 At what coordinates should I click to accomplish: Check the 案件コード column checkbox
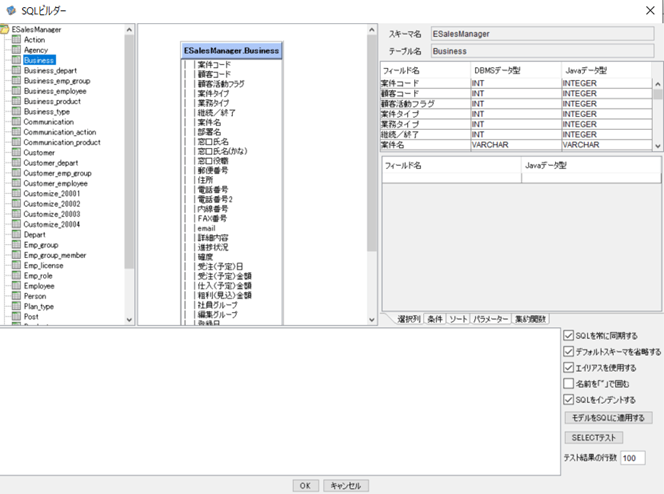190,65
